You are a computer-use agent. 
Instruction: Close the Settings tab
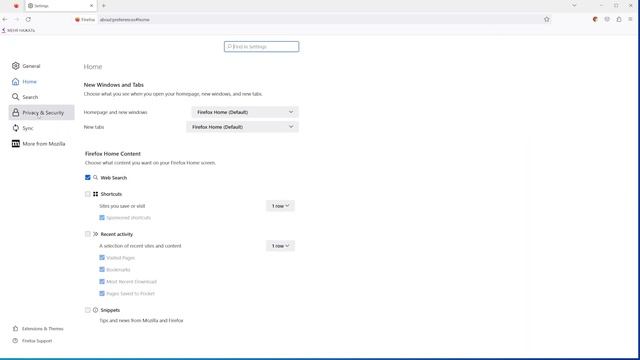[91, 6]
